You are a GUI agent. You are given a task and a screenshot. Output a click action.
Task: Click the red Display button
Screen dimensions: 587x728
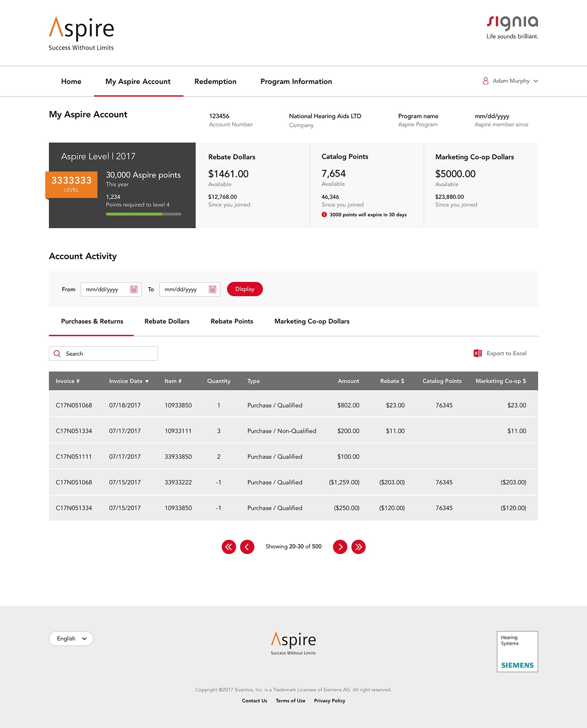click(245, 289)
